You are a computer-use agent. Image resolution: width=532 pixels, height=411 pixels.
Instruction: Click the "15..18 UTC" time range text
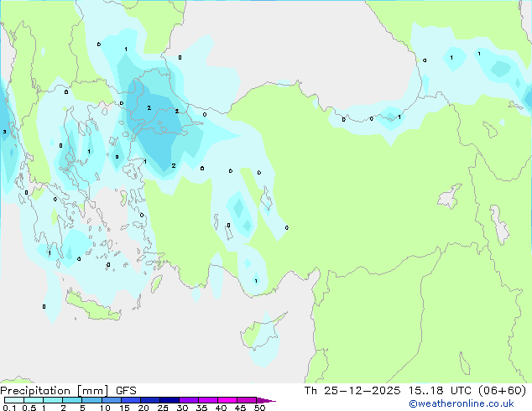[x=440, y=391]
